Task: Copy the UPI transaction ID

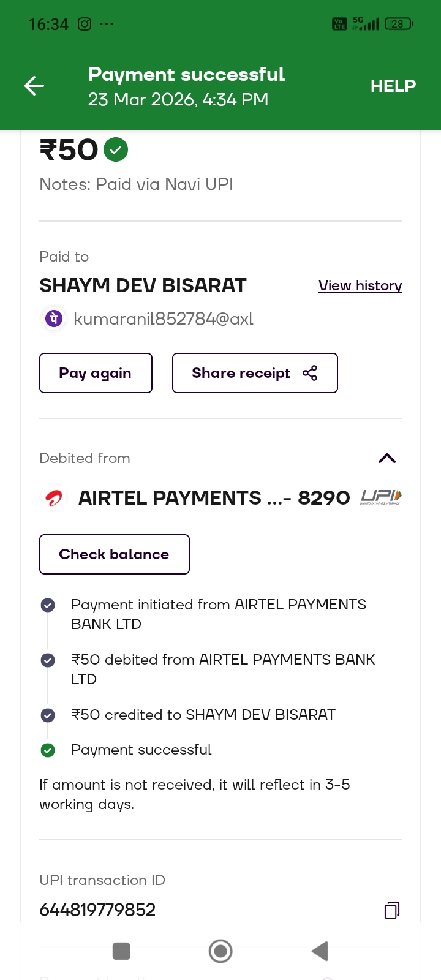Action: 391,910
